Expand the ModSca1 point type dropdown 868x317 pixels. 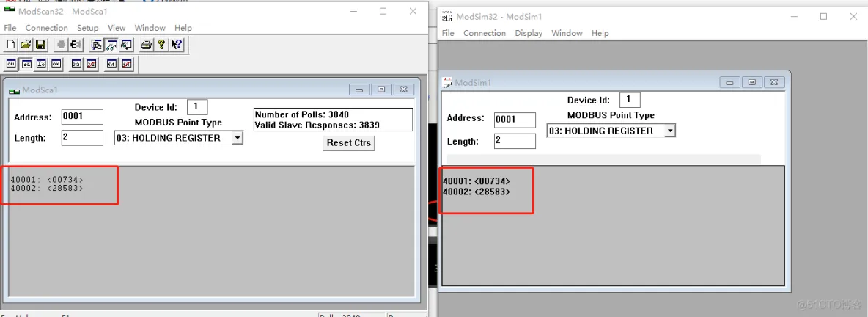click(237, 138)
